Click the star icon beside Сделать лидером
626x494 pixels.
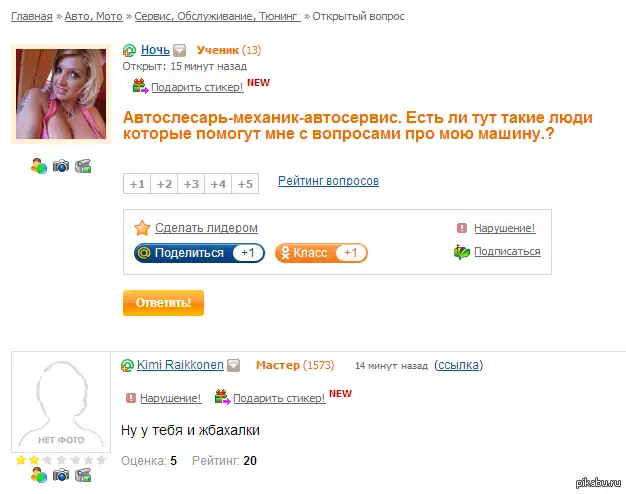pyautogui.click(x=142, y=228)
